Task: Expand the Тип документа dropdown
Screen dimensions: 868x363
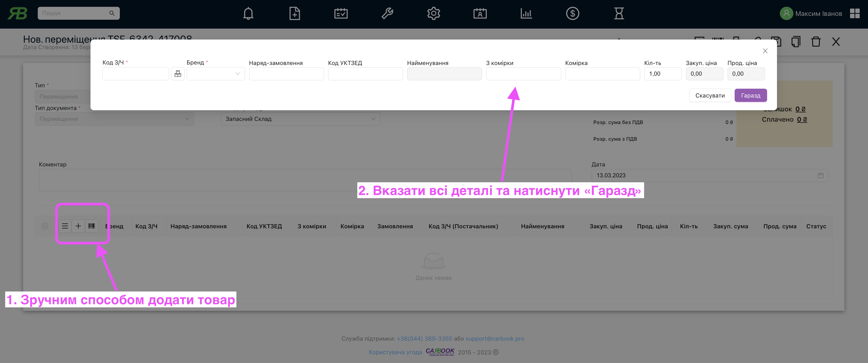Action: tap(114, 119)
